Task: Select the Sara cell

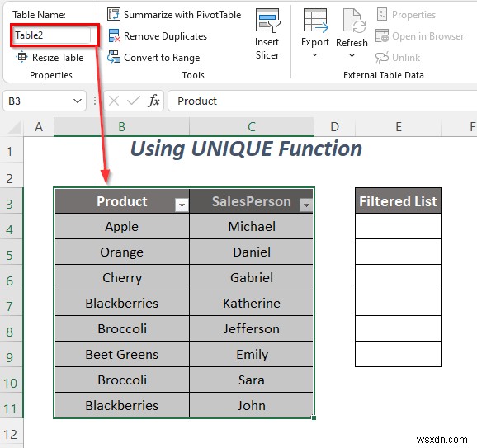Action: 251,380
